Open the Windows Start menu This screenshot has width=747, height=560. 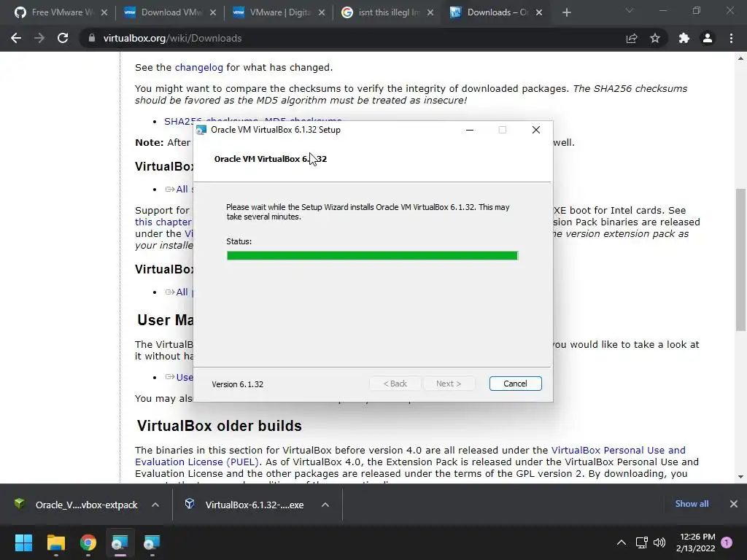(x=23, y=542)
